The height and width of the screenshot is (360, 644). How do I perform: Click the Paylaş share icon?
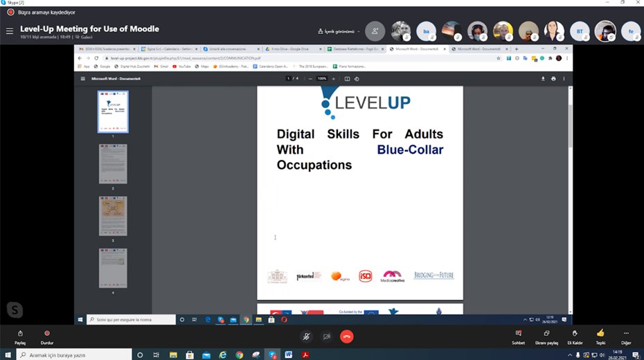pyautogui.click(x=20, y=336)
